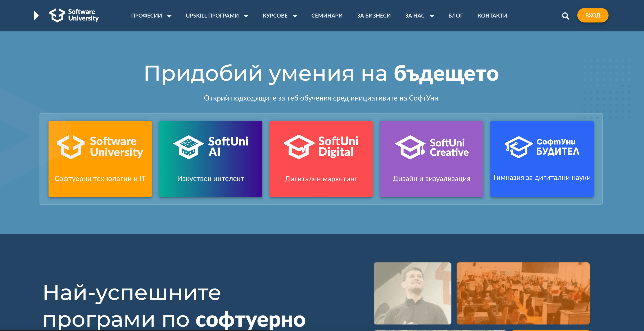This screenshot has width=644, height=331.
Task: Open the orange classroom audience photo
Action: [x=523, y=293]
